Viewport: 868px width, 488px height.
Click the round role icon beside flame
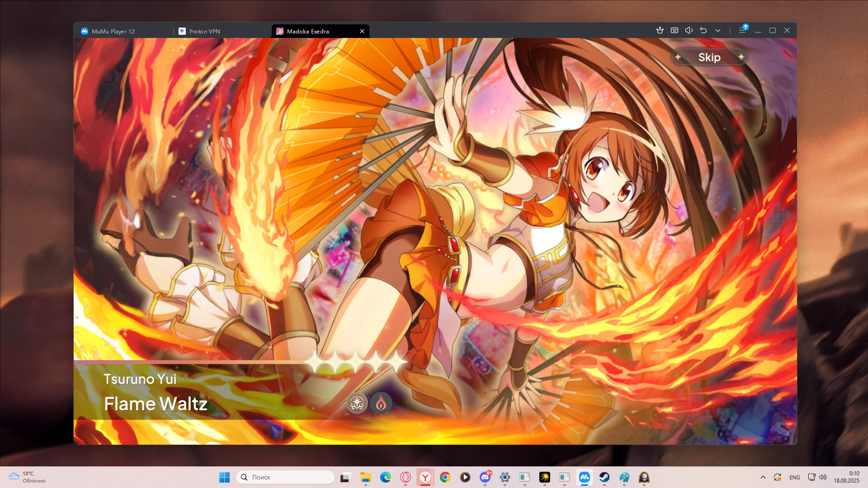(x=357, y=403)
